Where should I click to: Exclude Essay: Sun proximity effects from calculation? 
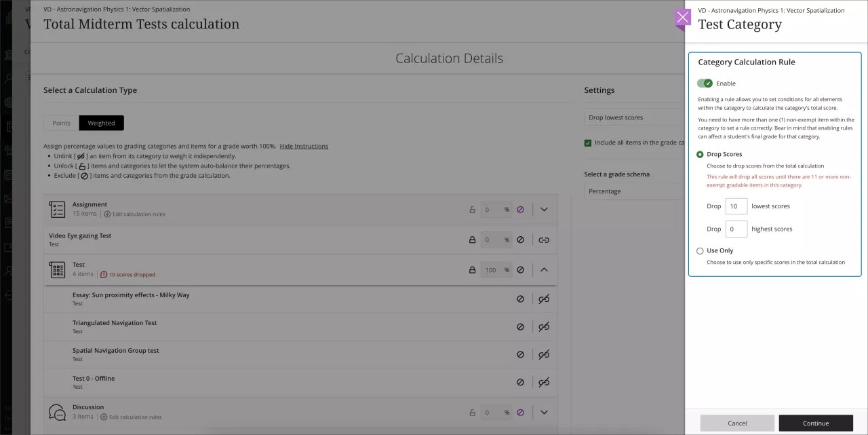coord(521,299)
